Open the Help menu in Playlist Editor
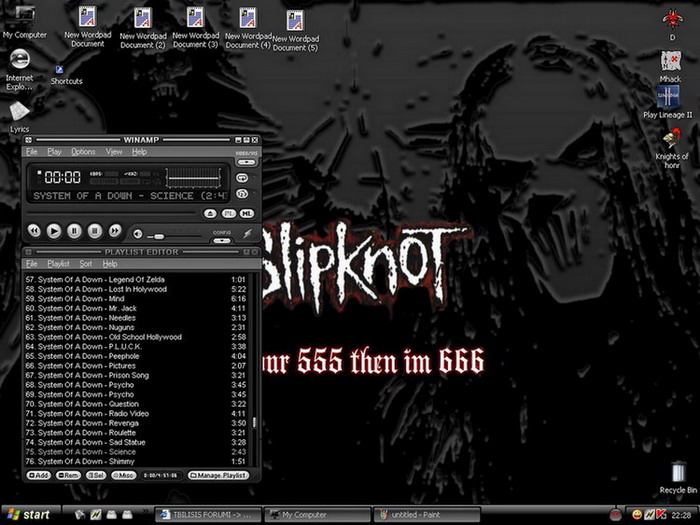The height and width of the screenshot is (525, 700). coord(110,264)
